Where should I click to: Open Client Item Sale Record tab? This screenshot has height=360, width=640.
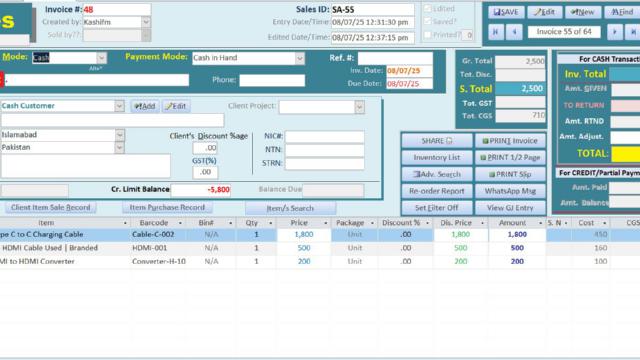(51, 207)
